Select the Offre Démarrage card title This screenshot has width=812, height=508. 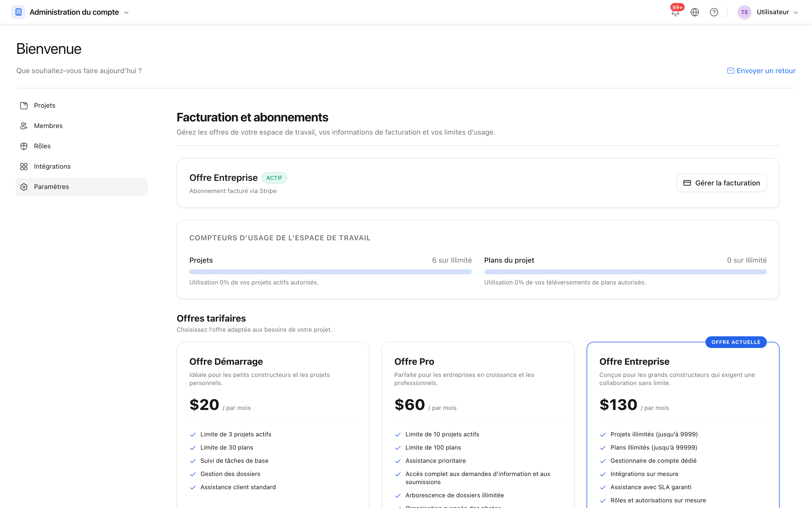(226, 361)
